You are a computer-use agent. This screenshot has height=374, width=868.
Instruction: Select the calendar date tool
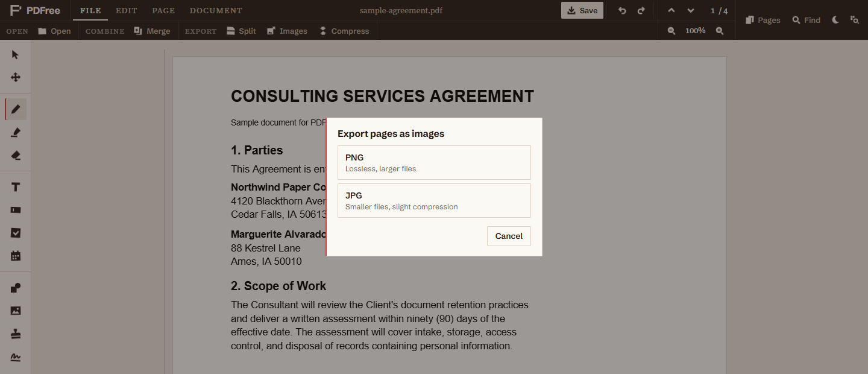pos(16,256)
